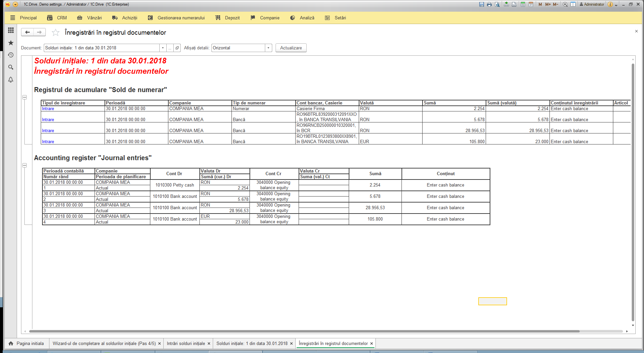644x353 pixels.
Task: Open the first Intrare link in table
Action: [48, 109]
